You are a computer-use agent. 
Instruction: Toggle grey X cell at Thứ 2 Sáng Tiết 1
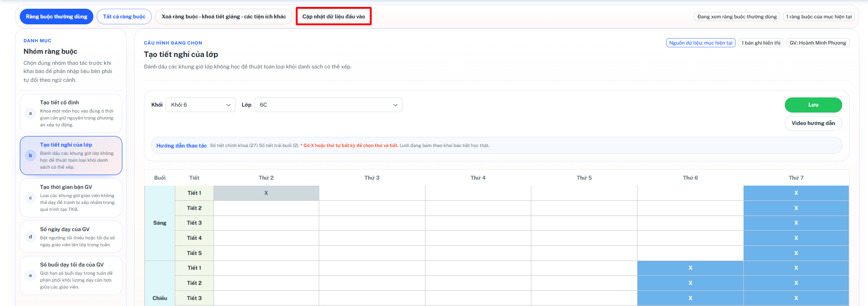click(x=266, y=193)
